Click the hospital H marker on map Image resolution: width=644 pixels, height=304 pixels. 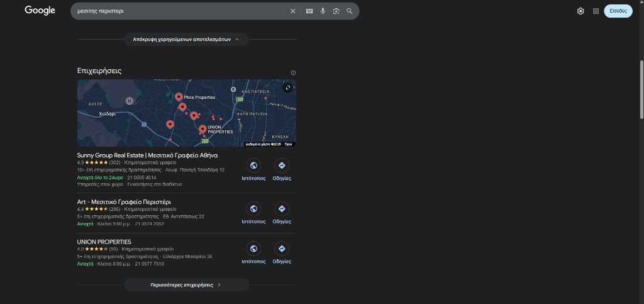click(130, 101)
